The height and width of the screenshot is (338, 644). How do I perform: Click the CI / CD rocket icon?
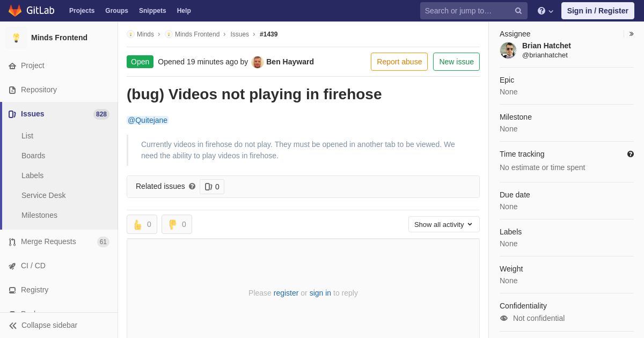tap(12, 266)
